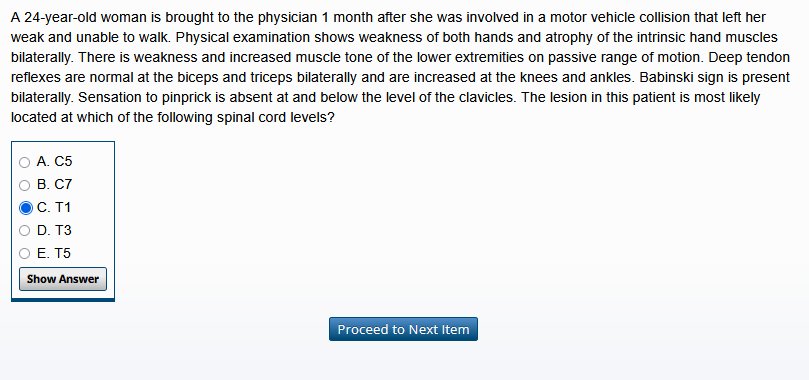Pick the radio button for E. T5
Screen dimensions: 809x380
coord(24,253)
